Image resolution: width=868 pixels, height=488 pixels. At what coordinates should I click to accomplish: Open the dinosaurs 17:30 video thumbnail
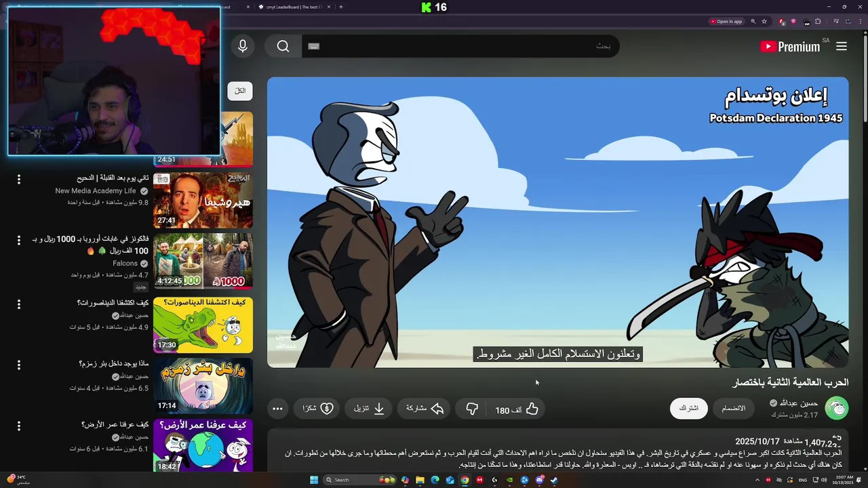pos(203,325)
